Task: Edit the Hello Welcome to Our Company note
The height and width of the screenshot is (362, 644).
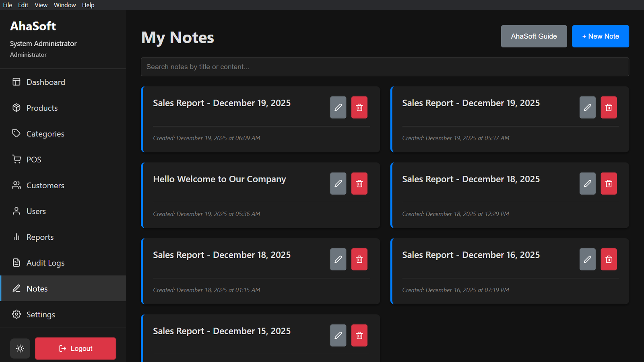Action: pos(338,183)
